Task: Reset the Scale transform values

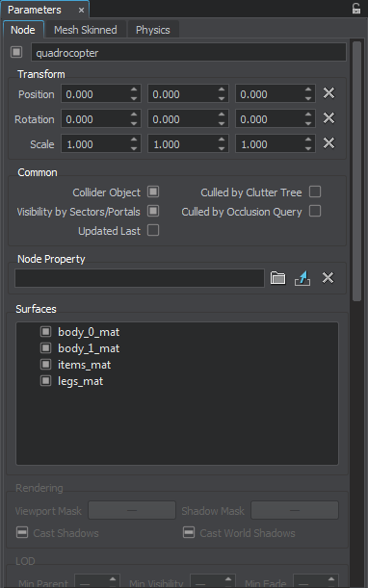Action: point(329,143)
